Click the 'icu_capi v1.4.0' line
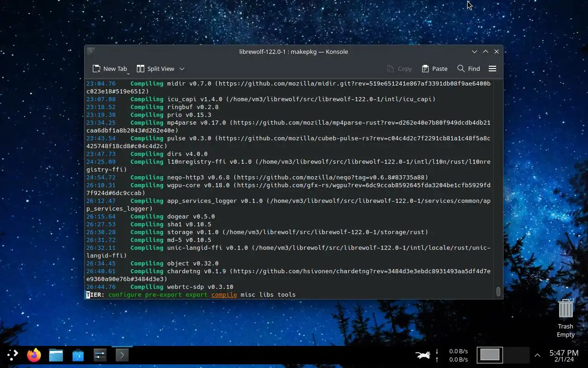Viewport: 588px width, 368px height. [261, 99]
